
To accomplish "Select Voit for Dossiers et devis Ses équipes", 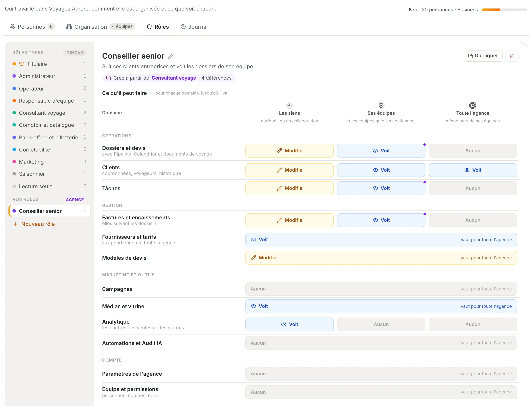I will click(381, 150).
